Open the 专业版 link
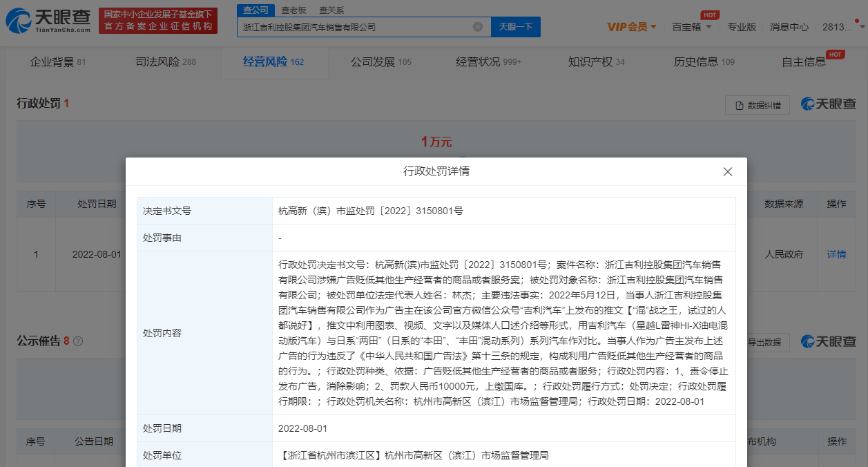Screen dimensions: 868x467 coord(742,27)
